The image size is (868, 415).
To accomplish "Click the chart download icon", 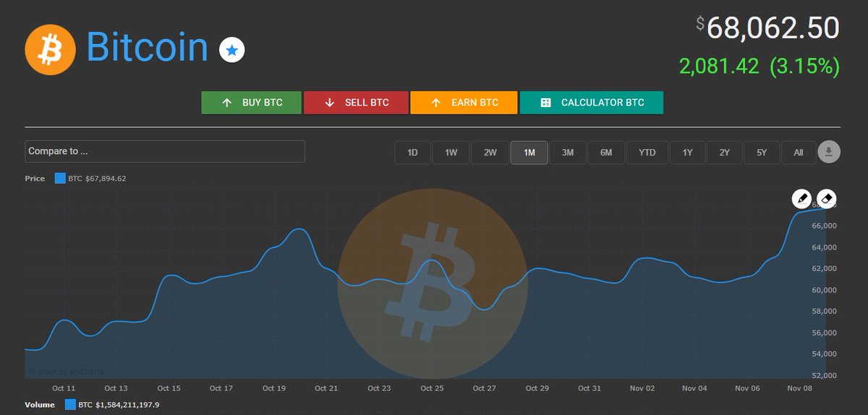I will tap(829, 152).
